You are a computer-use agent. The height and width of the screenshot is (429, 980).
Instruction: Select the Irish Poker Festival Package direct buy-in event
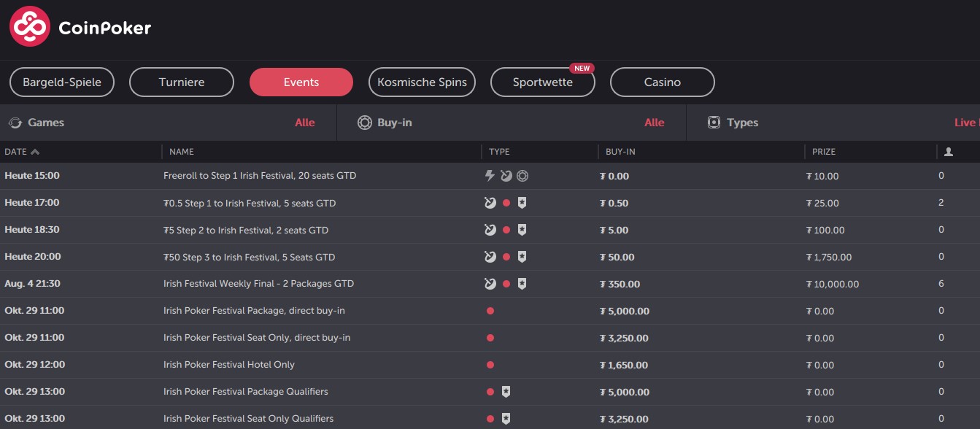pyautogui.click(x=254, y=311)
